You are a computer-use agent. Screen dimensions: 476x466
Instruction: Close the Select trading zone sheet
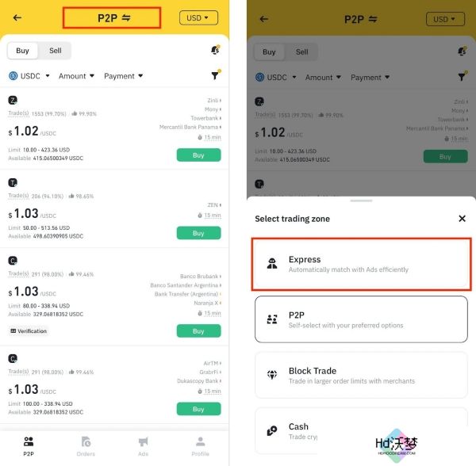[x=462, y=218]
